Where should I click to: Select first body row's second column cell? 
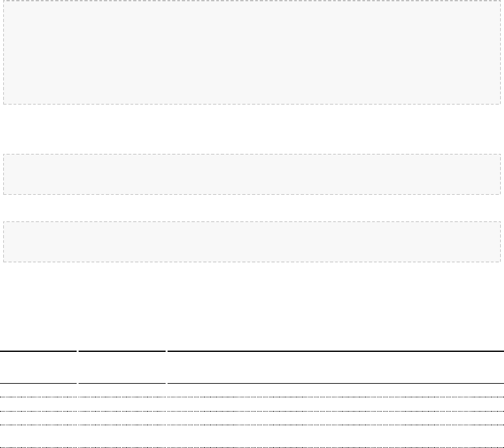click(121, 390)
